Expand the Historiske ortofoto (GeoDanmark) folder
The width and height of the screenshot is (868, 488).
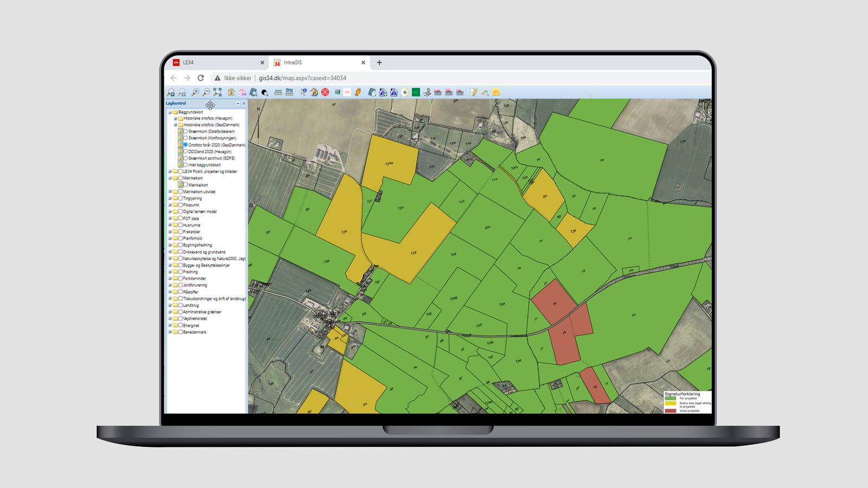click(175, 125)
